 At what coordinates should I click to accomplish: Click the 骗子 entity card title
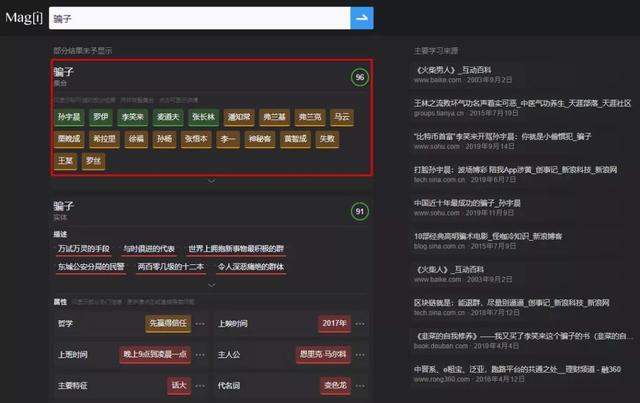coord(64,206)
